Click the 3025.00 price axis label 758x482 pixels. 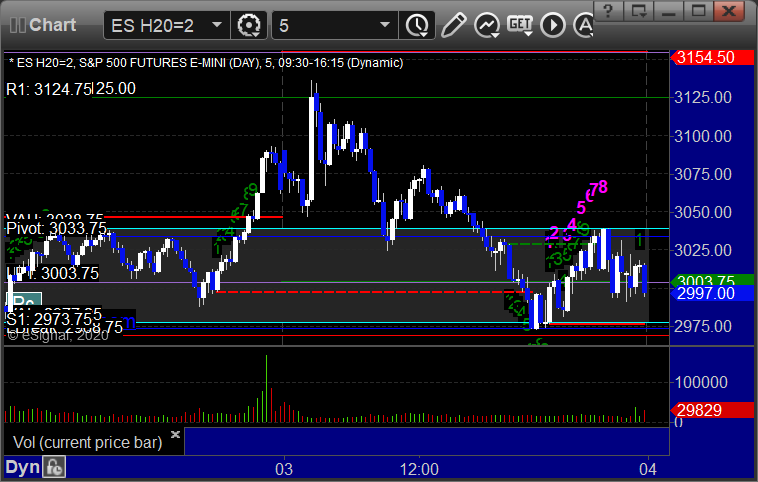pos(703,250)
